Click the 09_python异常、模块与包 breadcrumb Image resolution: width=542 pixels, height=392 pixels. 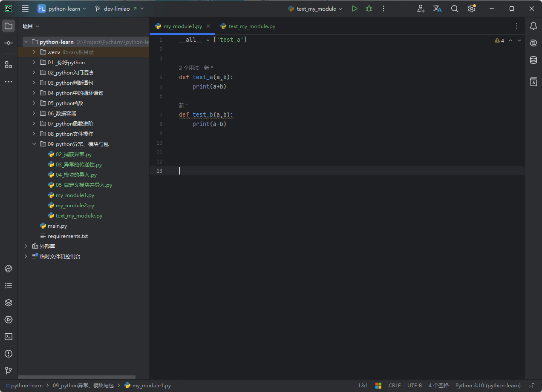point(83,386)
